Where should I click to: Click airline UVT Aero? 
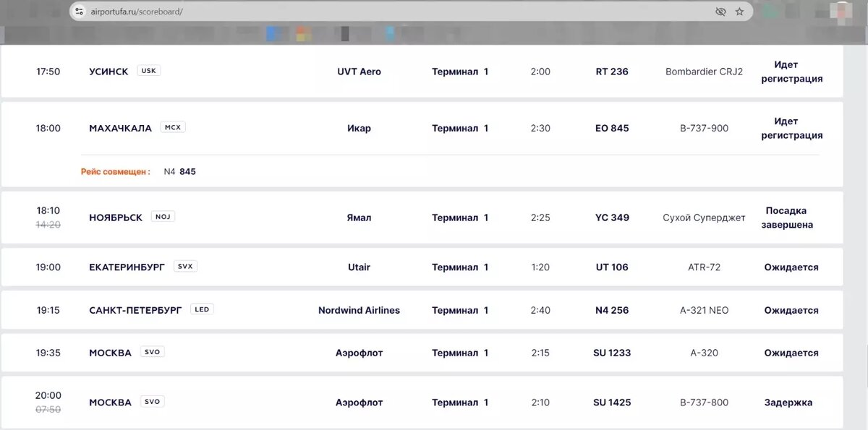coord(359,72)
